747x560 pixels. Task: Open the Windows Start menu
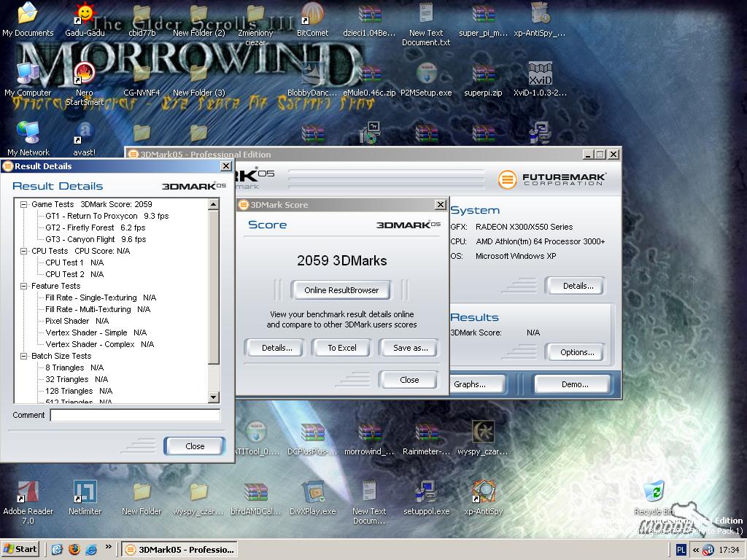click(x=20, y=549)
